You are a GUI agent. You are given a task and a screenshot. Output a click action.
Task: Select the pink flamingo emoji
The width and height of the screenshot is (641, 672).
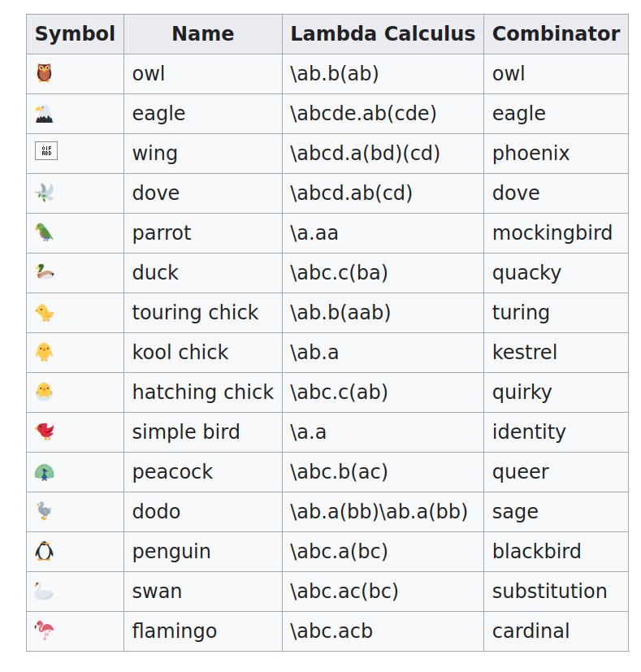[x=44, y=631]
